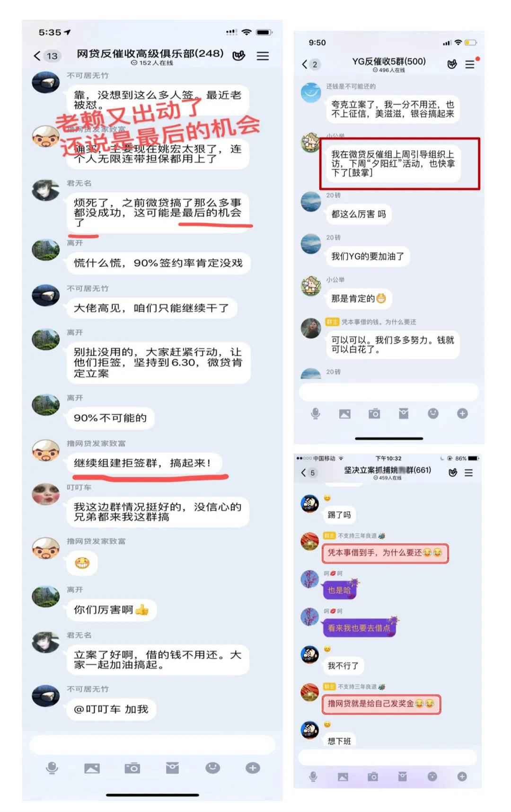Viewport: 511px width, 812px height.
Task: Open the hamburger menu of 网贷反催收高级俱乐部
Action: coord(263,56)
